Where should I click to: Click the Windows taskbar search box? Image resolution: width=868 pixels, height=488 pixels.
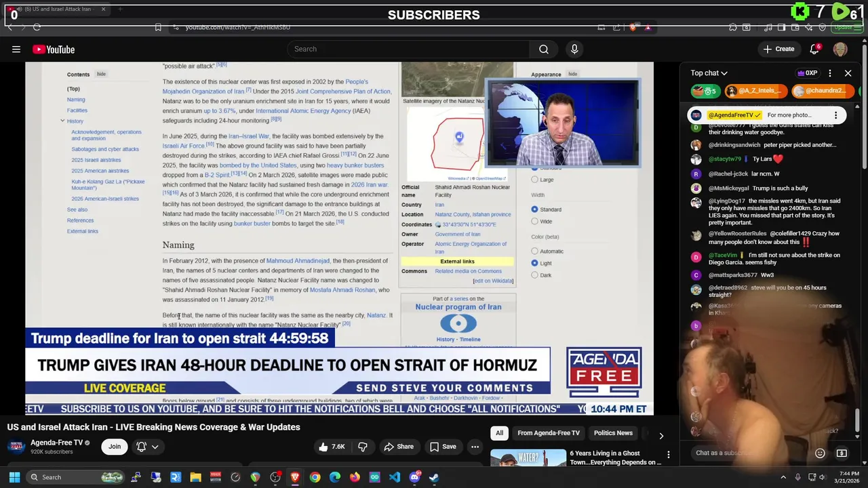(x=75, y=477)
